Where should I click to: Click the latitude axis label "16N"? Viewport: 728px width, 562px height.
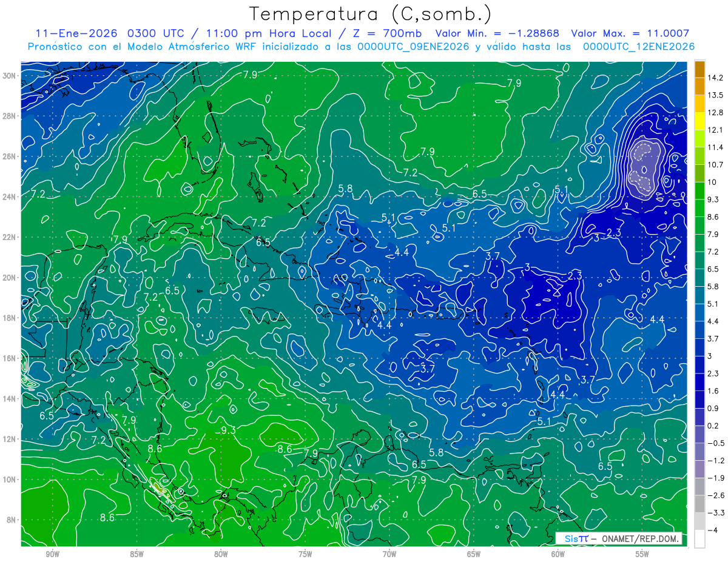pyautogui.click(x=9, y=358)
